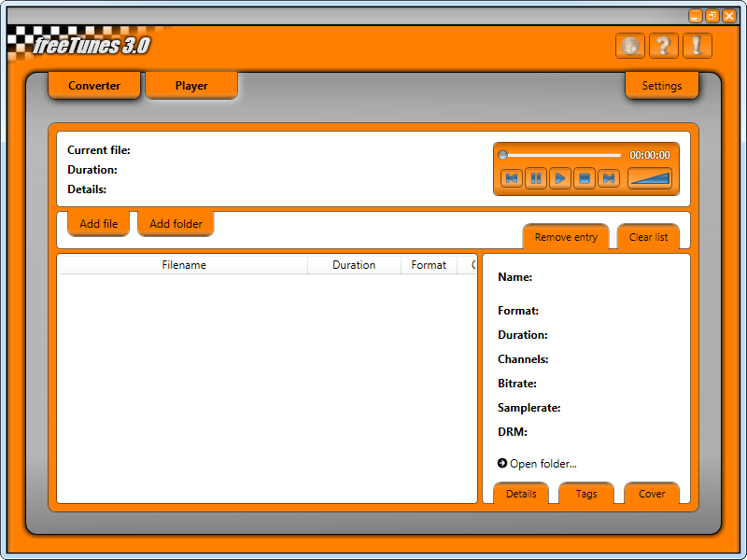Click the arrow icon beside Open folder
This screenshot has width=747, height=560.
click(x=502, y=463)
